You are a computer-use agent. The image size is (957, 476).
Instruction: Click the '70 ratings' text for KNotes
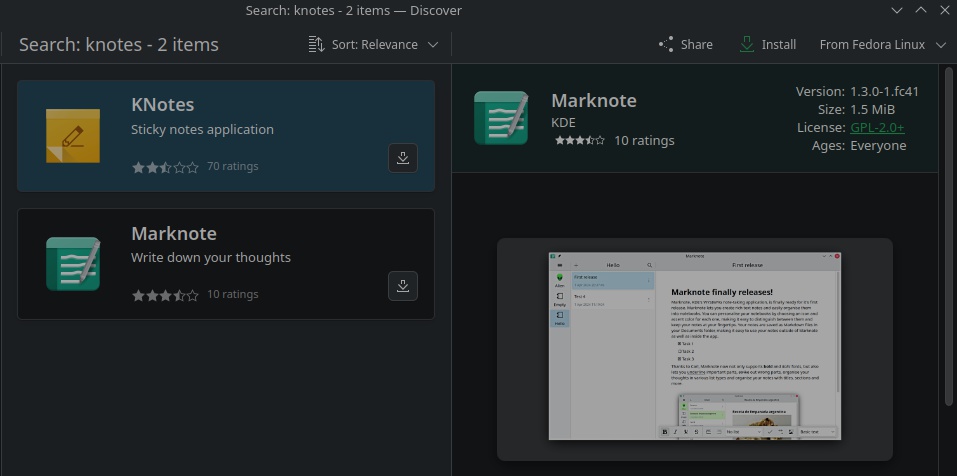[x=233, y=166]
